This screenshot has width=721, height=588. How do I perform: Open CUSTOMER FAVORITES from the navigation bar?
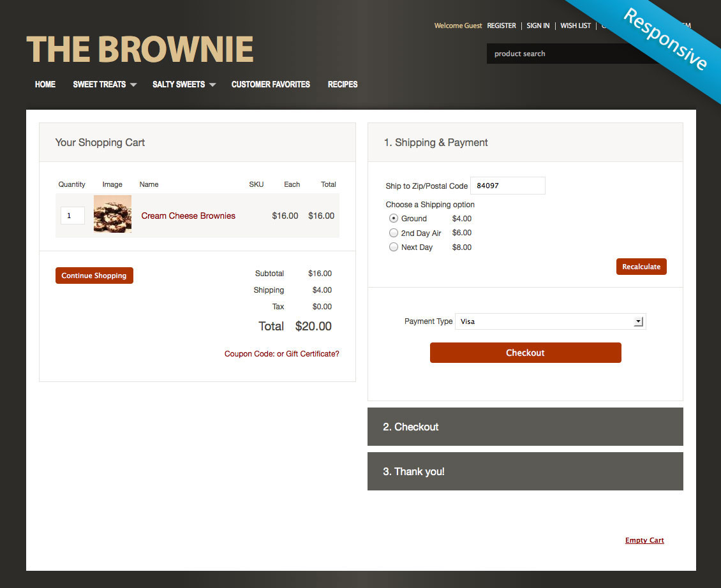(x=271, y=84)
